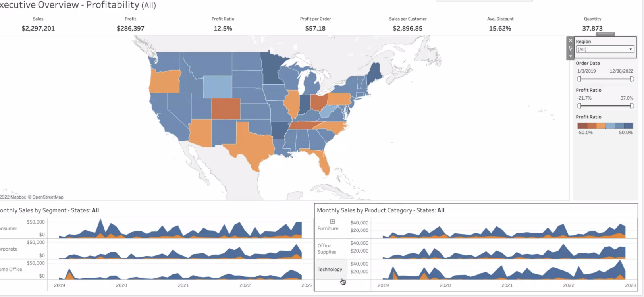Click the Profit Ratio slider maximum handle
This screenshot has width=644, height=297.
632,106
